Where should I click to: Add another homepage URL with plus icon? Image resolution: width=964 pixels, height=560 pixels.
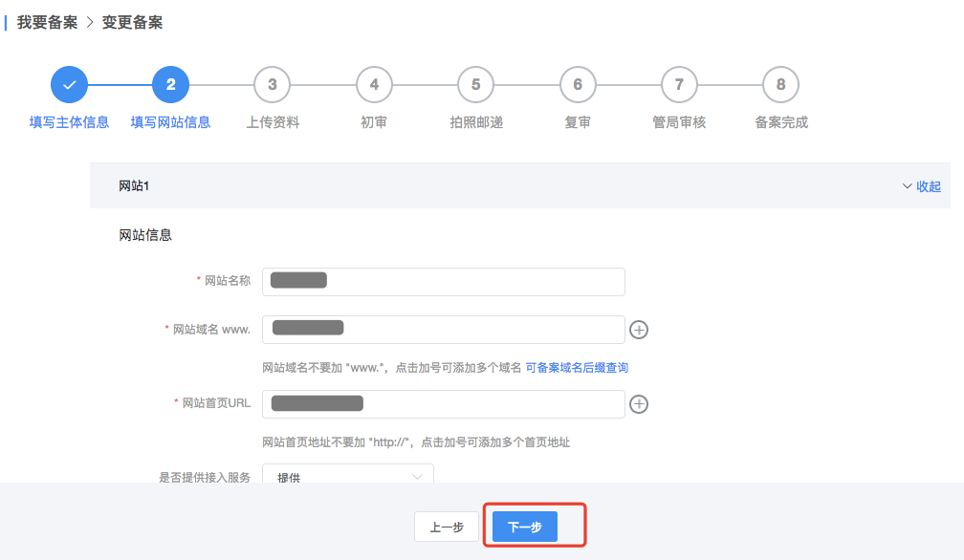[639, 404]
